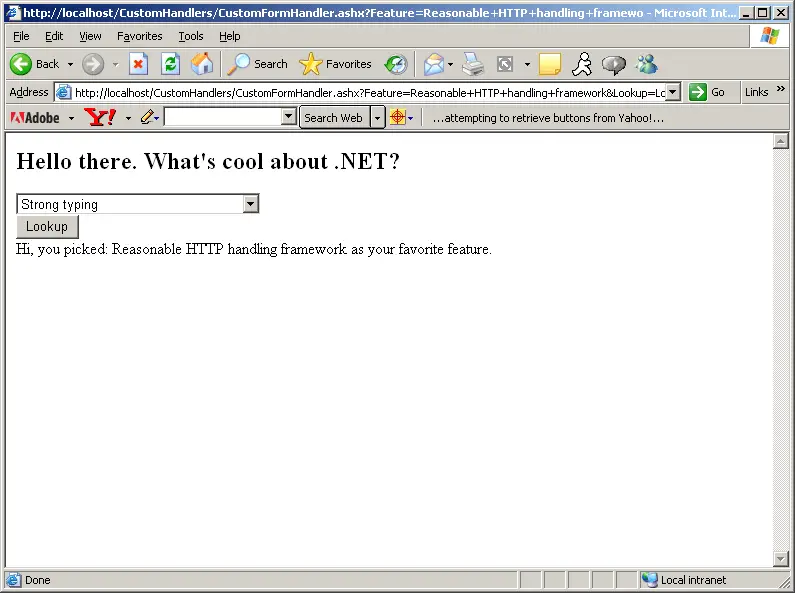This screenshot has height=593, width=795.
Task: Open the Back history dropdown arrow
Action: point(70,64)
